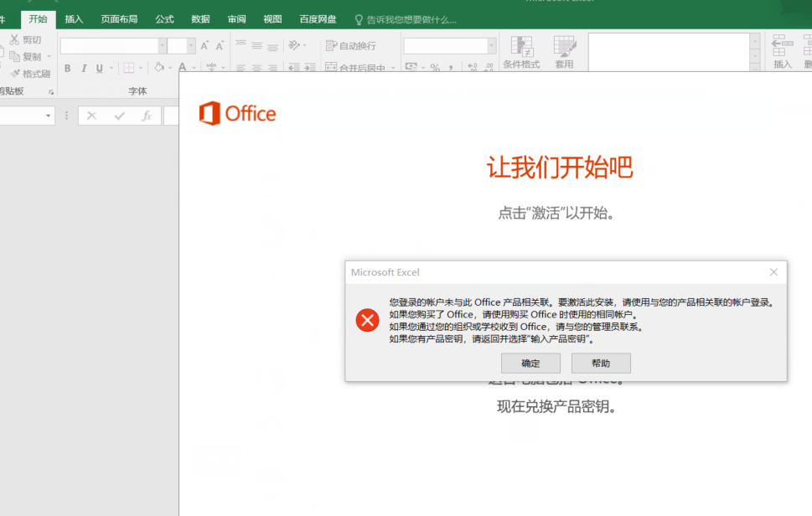Click the red error icon in dialog

(x=367, y=320)
